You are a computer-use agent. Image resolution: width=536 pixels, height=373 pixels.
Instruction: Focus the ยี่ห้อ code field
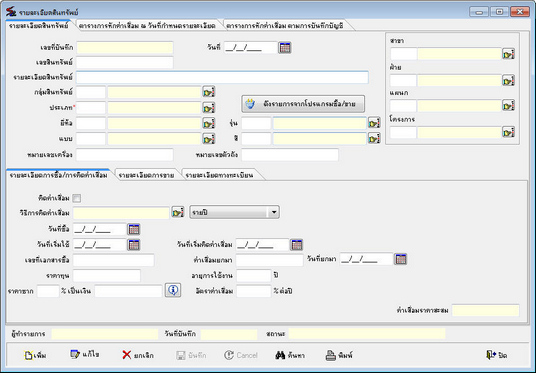(x=91, y=123)
